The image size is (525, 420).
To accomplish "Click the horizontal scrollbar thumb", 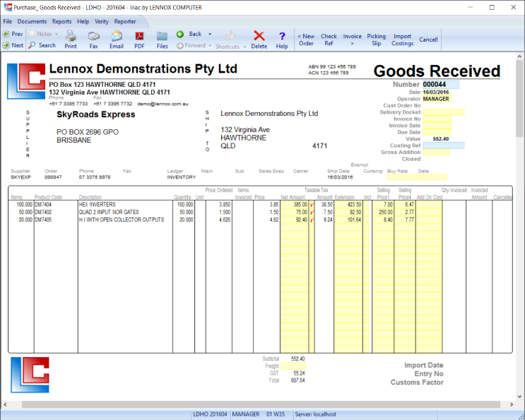I will (261, 404).
